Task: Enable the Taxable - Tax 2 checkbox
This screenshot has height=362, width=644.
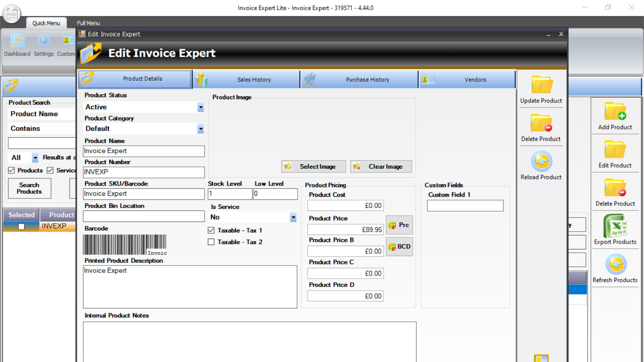Action: (x=211, y=242)
